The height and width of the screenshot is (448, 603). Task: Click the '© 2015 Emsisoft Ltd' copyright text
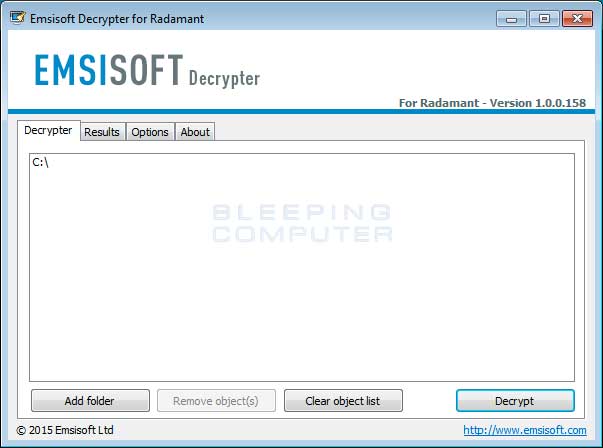point(65,430)
